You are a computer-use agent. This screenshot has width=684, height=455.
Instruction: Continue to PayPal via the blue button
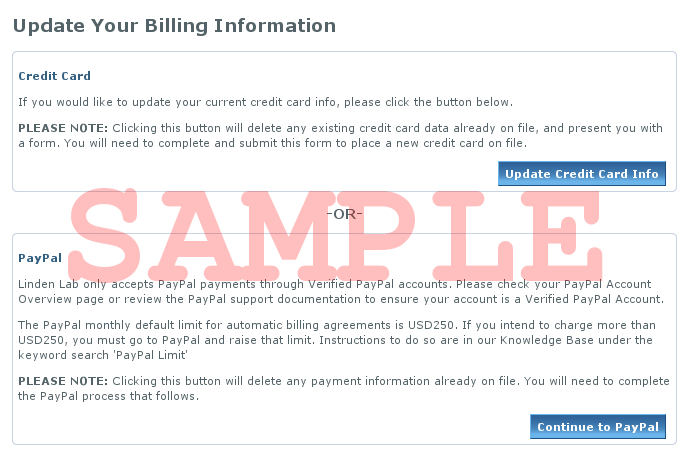pyautogui.click(x=598, y=427)
